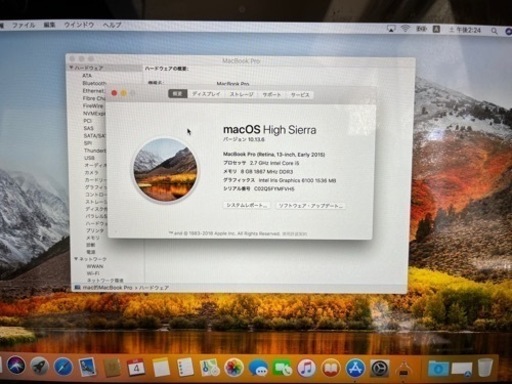Select the 概要 tab
Screen dimensions: 512x384
point(178,94)
